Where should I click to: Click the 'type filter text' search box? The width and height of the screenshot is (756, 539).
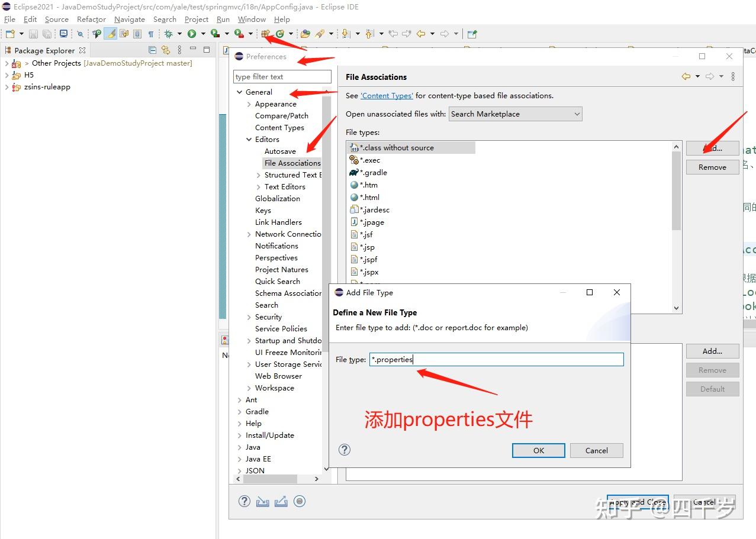[x=282, y=76]
